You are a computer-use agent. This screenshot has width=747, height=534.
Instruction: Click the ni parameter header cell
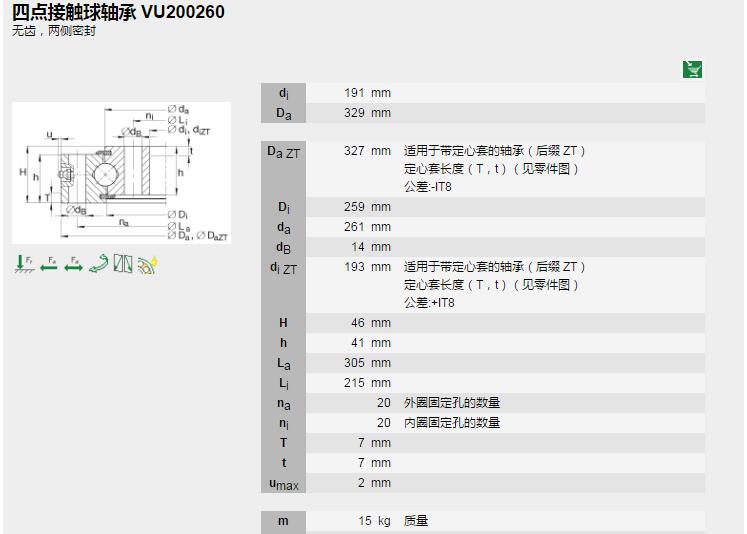pyautogui.click(x=283, y=423)
